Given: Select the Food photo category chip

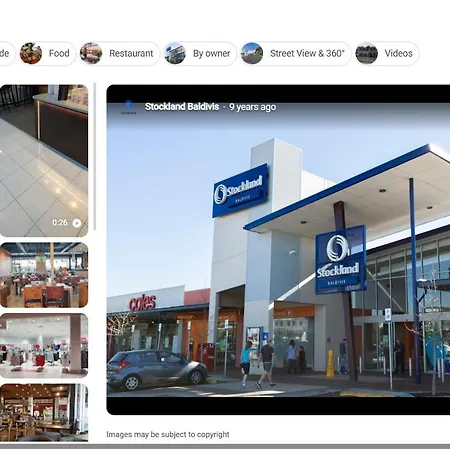Looking at the screenshot, I should tap(47, 53).
